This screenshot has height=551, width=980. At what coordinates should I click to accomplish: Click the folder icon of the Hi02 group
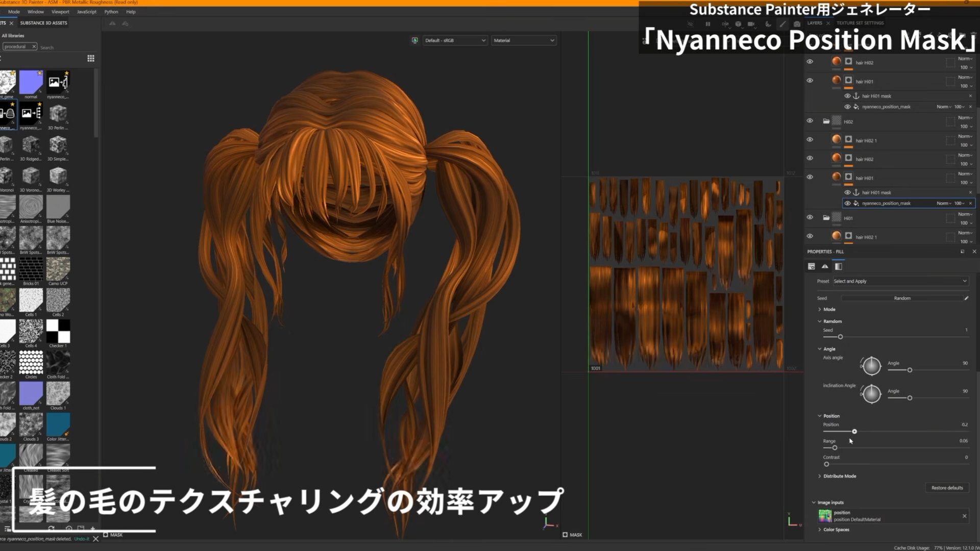[826, 121]
